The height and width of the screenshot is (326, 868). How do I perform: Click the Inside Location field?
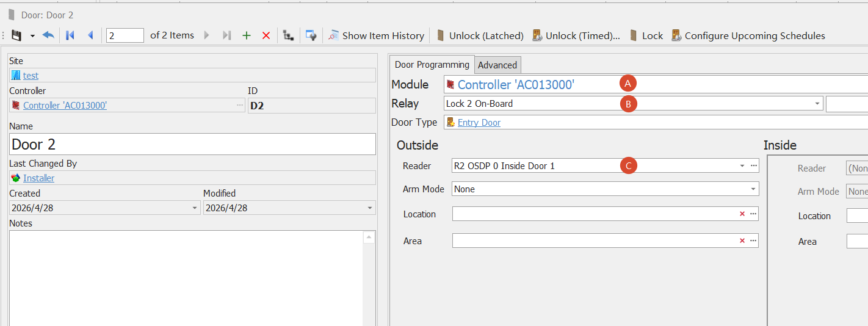point(857,216)
